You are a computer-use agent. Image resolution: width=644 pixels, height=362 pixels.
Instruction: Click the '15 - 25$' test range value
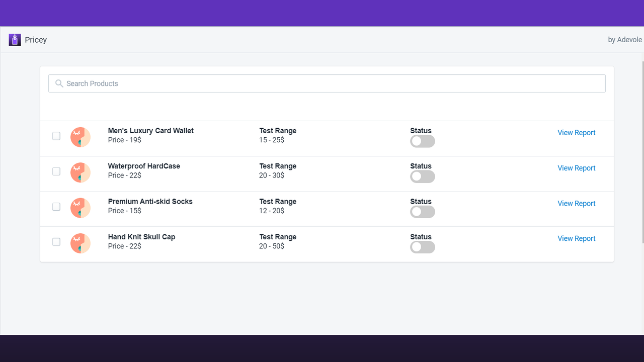coord(272,140)
